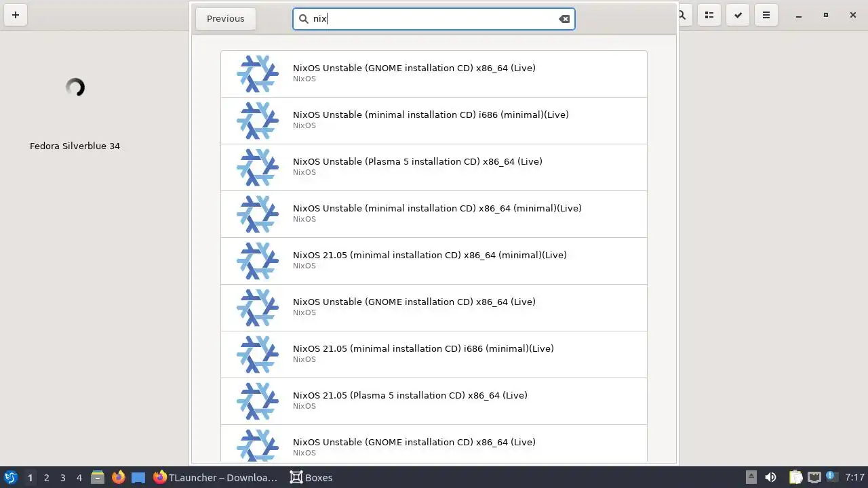Click the clock showing 7:17
868x488 pixels.
click(855, 478)
